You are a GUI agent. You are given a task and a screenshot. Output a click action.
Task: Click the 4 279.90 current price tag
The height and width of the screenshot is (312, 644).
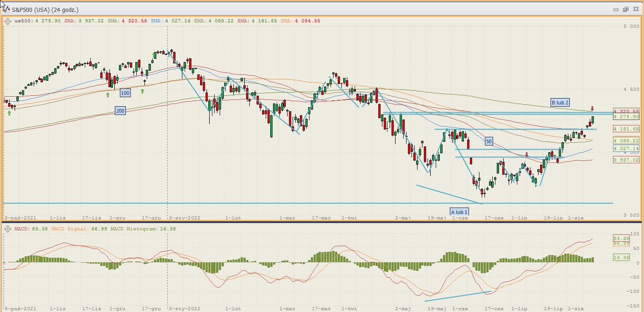point(627,117)
